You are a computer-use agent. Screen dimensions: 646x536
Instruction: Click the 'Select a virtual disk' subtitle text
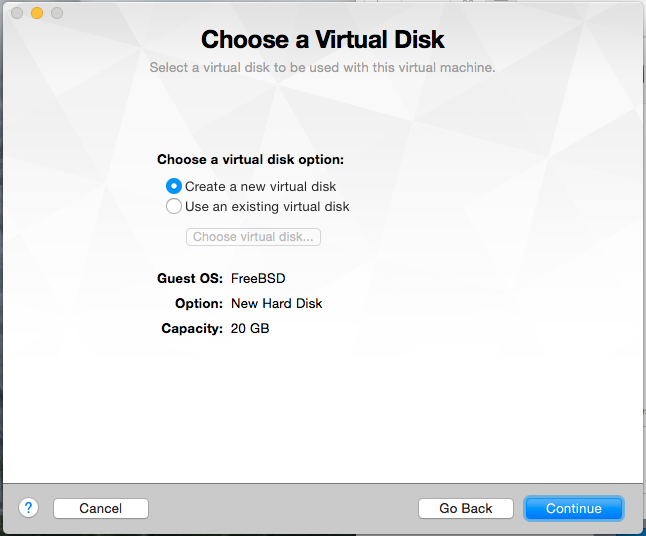(x=322, y=68)
